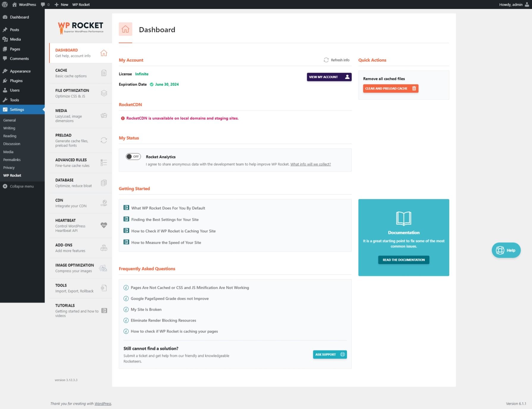
Task: Expand the Howdy, admin user menu
Action: pos(514,4)
